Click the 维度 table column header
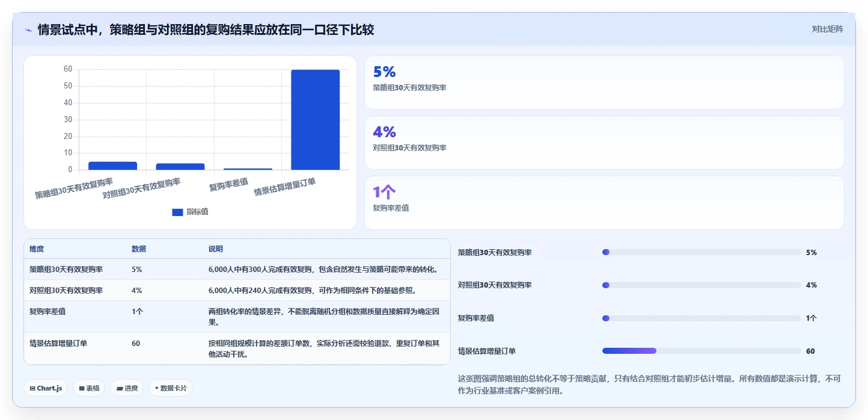This screenshot has height=420, width=868. point(37,249)
